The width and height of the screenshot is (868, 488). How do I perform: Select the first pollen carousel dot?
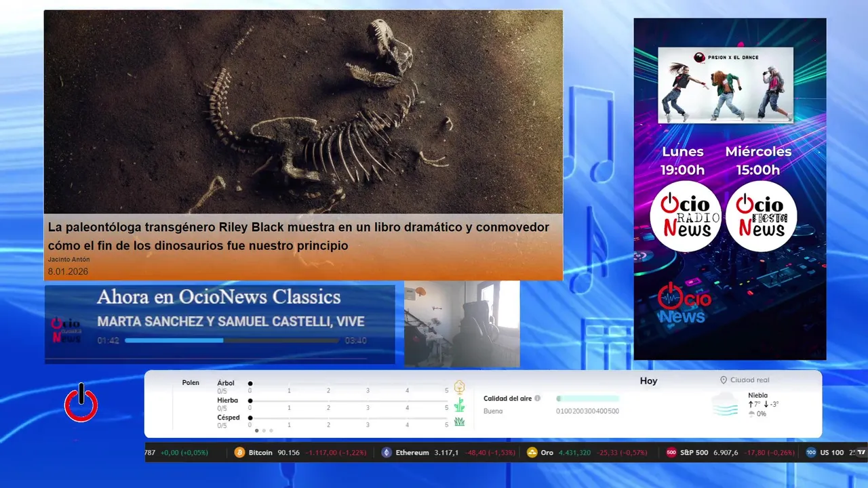256,430
